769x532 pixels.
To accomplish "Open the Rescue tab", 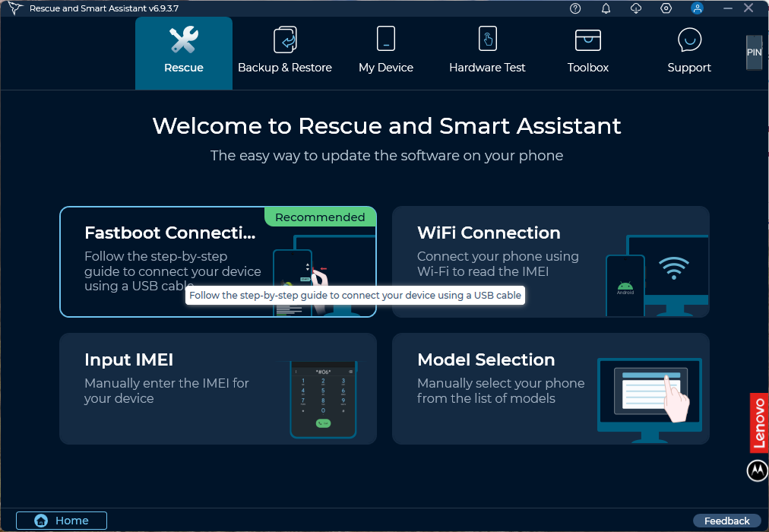I will click(x=184, y=53).
